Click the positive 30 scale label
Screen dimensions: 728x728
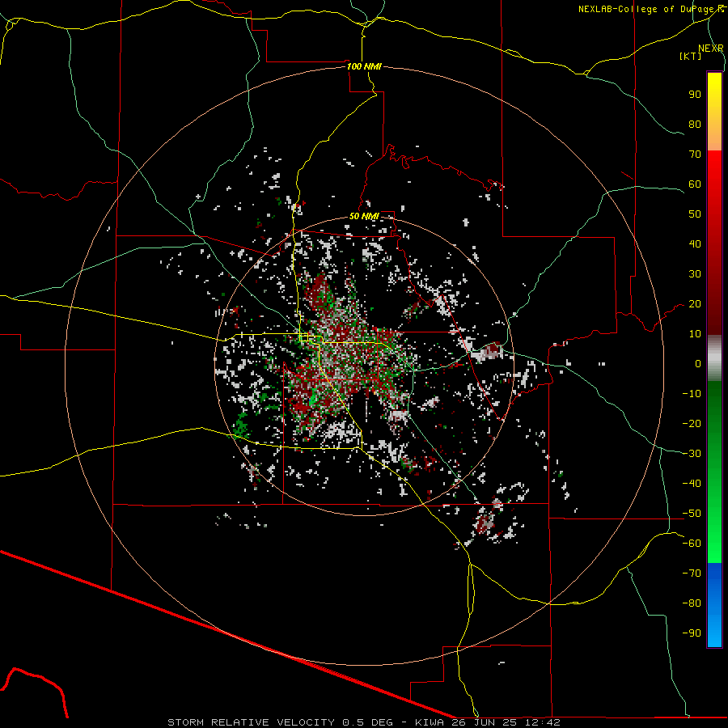point(695,274)
